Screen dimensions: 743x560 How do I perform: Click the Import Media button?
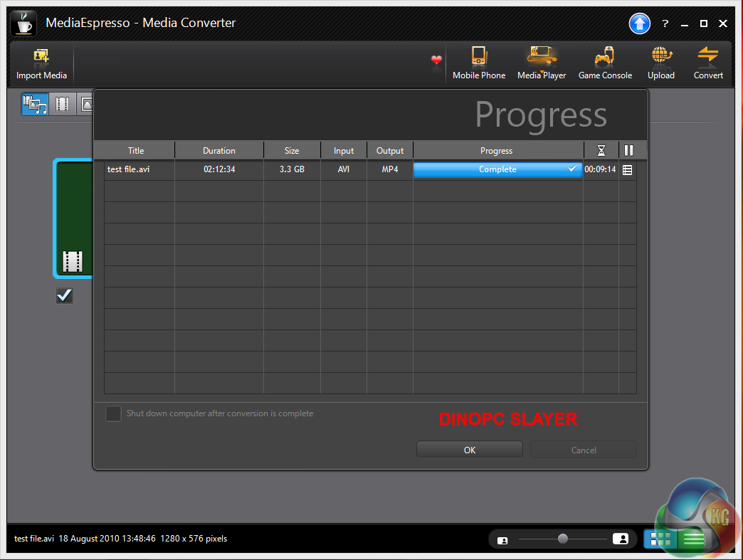(42, 64)
